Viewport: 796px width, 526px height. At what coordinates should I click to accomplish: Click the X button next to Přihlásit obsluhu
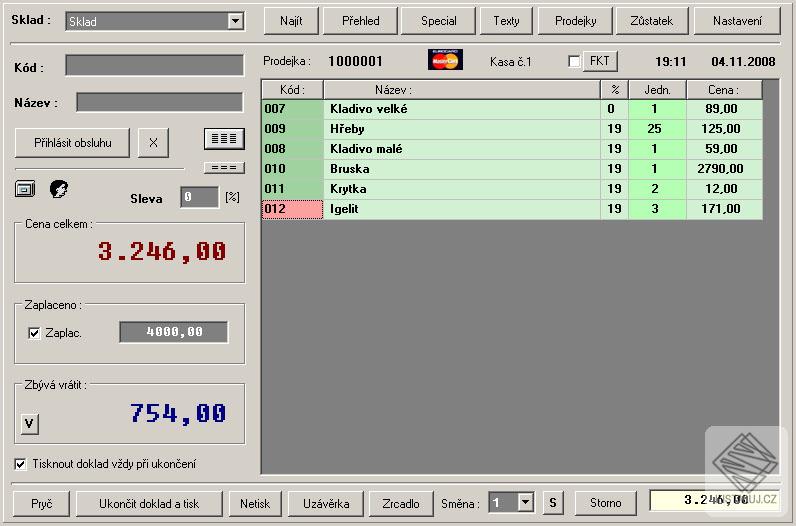click(x=153, y=143)
